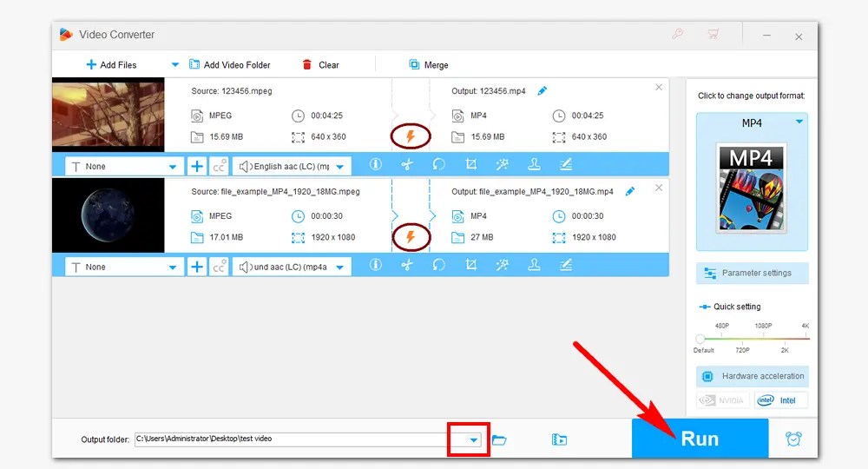Image resolution: width=868 pixels, height=469 pixels.
Task: Add subtitle to file_example_MP4 video
Action: (x=196, y=267)
